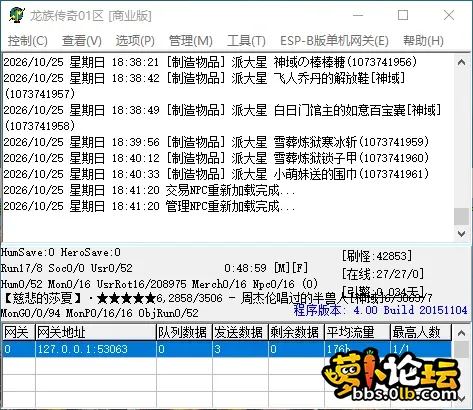This screenshot has height=410, width=473.
Task: Click log line 管理NPC重新加载完成
Action: [x=149, y=206]
